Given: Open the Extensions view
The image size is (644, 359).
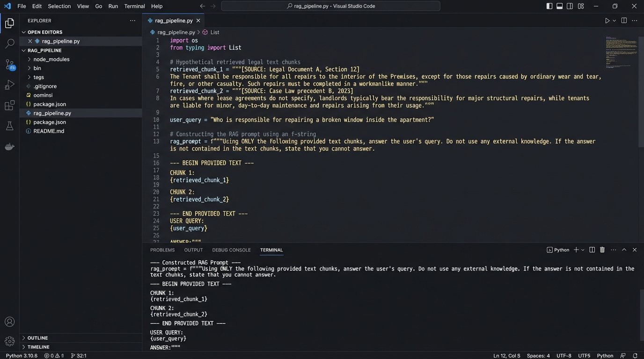Looking at the screenshot, I should click(x=9, y=106).
